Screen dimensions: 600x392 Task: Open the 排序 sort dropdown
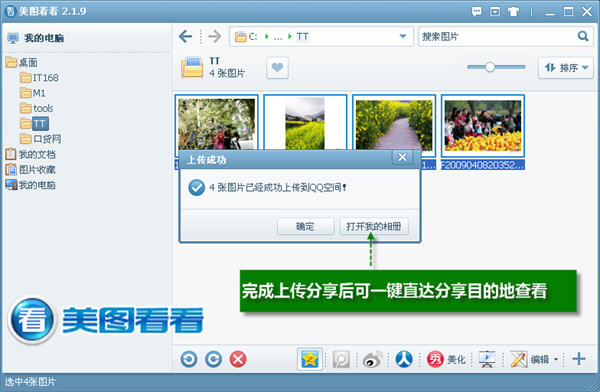[x=566, y=68]
